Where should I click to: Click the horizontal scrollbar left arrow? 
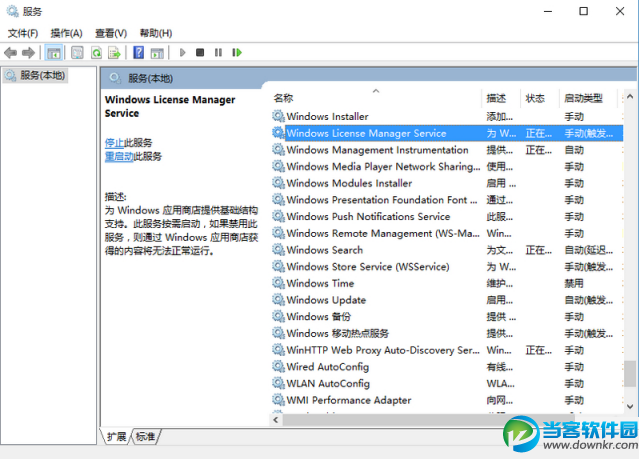pos(276,419)
